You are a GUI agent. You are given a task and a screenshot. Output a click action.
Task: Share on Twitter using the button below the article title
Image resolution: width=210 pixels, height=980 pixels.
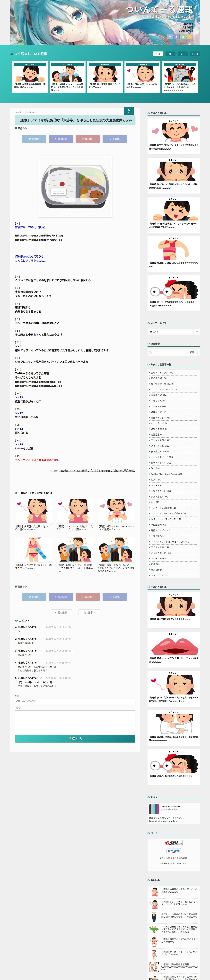[34, 139]
